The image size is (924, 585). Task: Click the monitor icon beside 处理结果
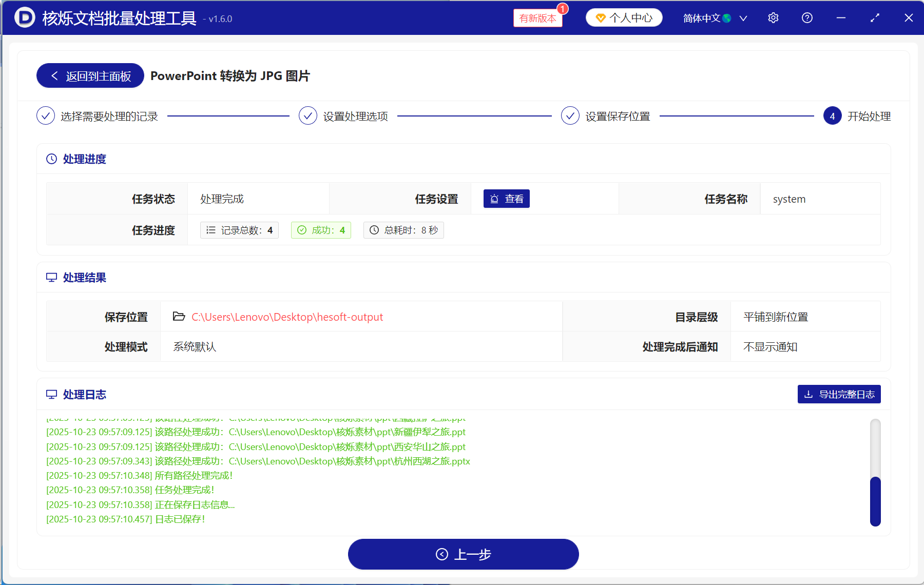point(51,278)
